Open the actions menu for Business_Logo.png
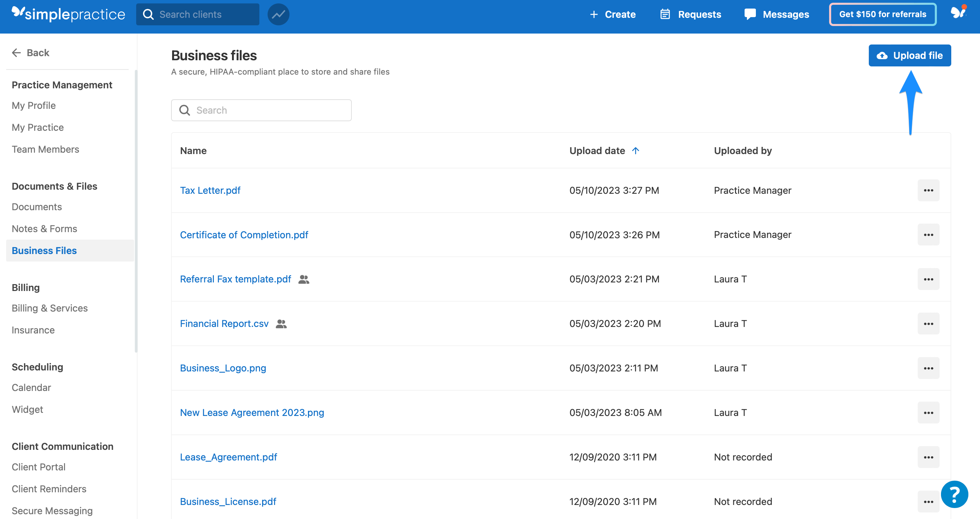 [x=928, y=368]
